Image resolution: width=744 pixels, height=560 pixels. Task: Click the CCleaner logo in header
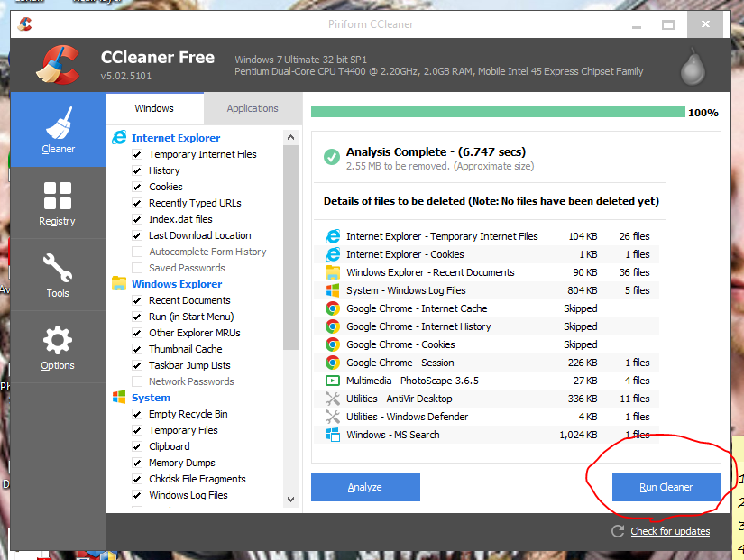pos(58,65)
